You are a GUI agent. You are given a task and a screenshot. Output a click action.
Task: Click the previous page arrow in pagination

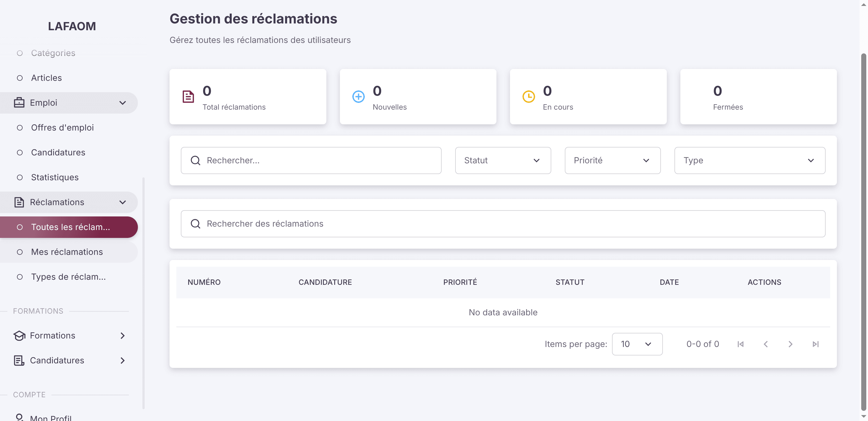tap(765, 344)
